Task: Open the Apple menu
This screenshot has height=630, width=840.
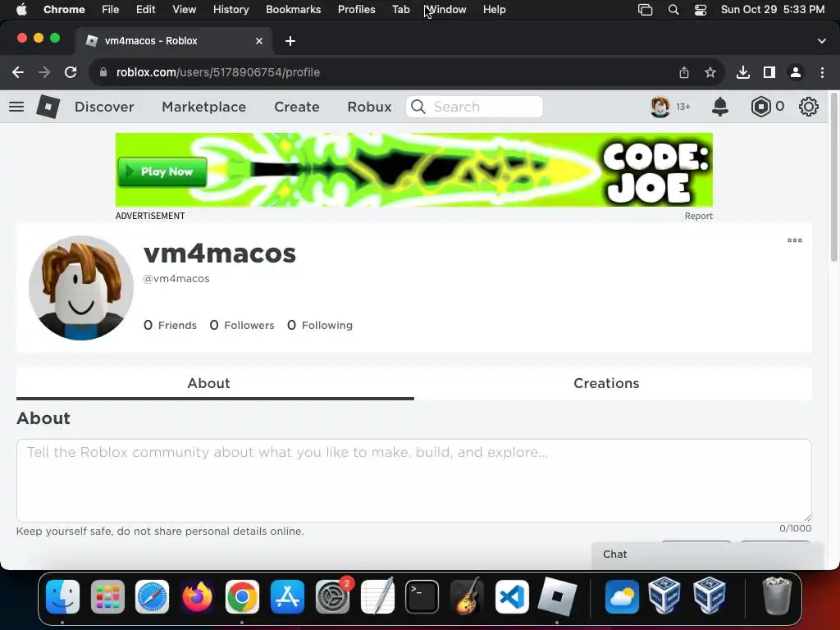Action: click(21, 10)
